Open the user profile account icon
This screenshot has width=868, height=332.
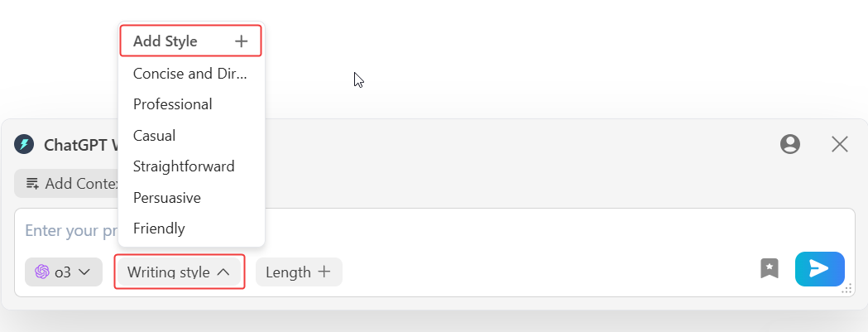790,144
